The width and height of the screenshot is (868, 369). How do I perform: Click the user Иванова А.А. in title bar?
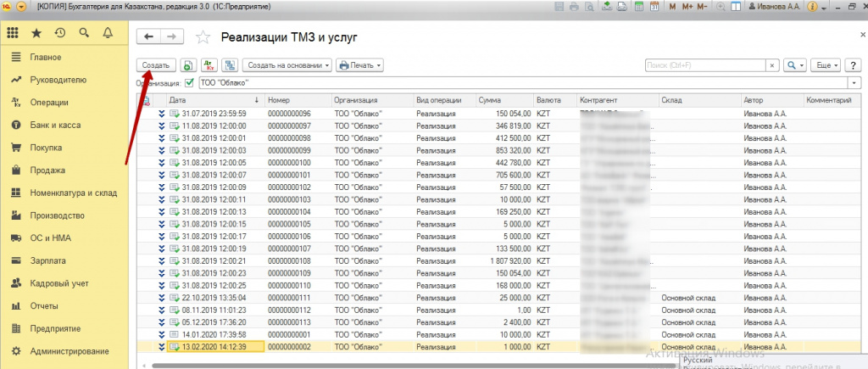pos(774,7)
